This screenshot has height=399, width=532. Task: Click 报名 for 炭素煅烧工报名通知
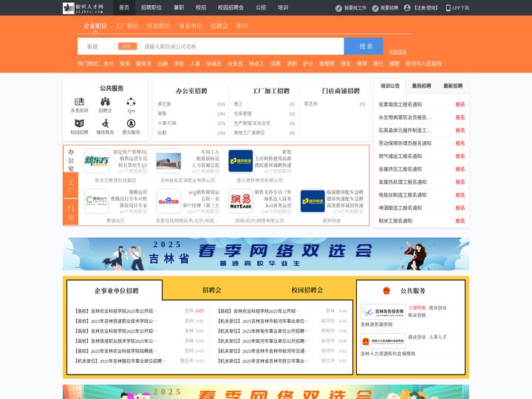click(x=460, y=104)
